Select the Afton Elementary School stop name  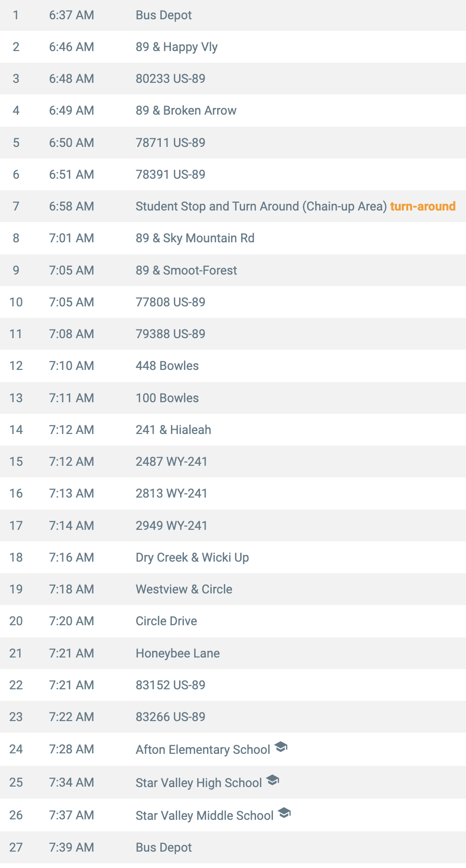(x=203, y=750)
